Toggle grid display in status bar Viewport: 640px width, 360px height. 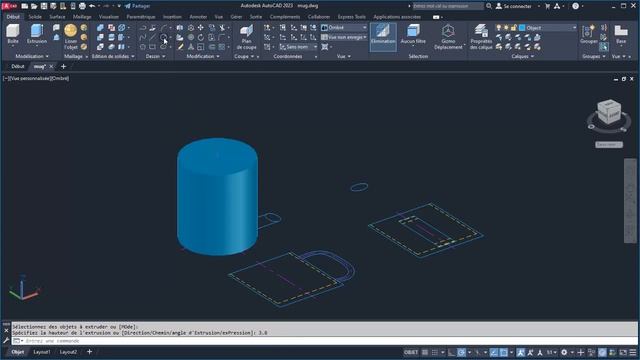pyautogui.click(x=425, y=352)
